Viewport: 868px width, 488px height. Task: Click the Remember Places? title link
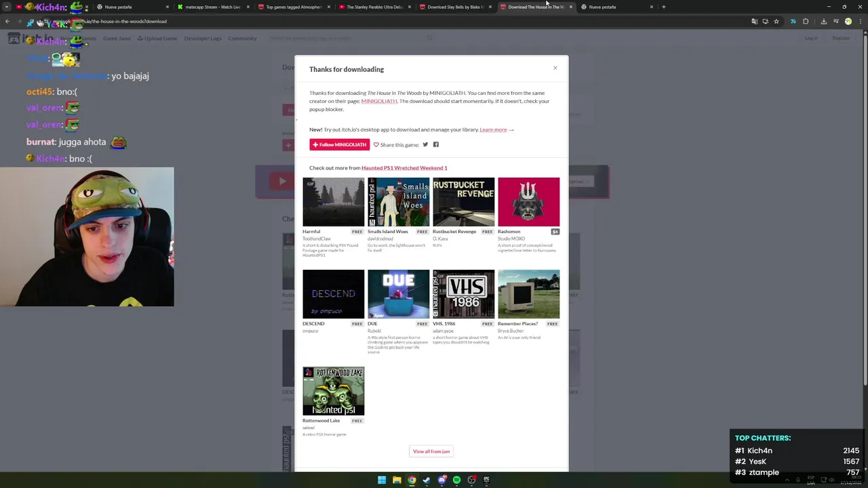[x=517, y=324]
